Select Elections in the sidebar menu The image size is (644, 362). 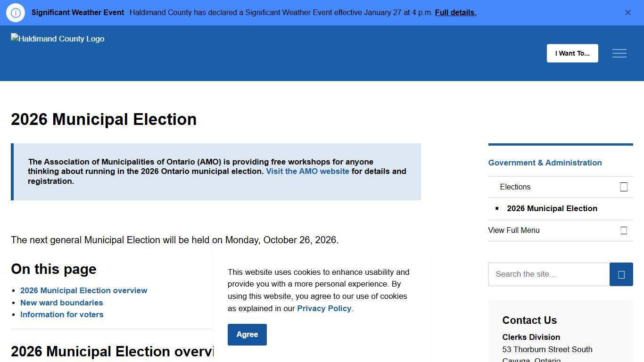(515, 187)
